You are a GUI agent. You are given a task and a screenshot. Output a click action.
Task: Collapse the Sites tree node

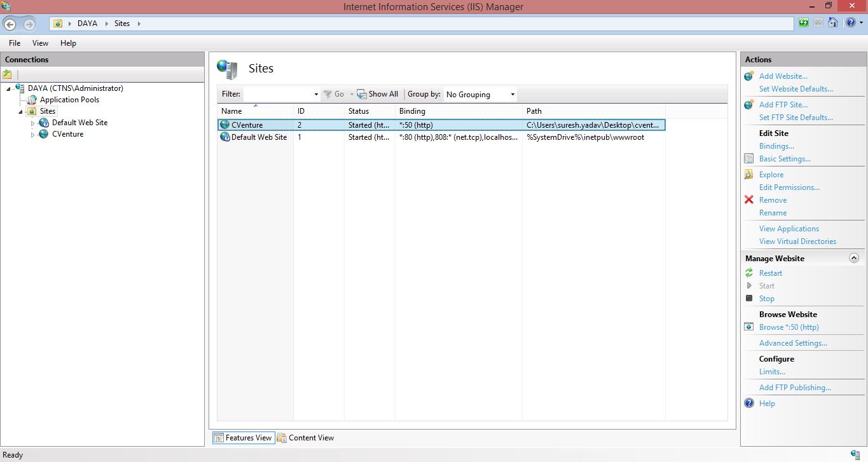[21, 112]
